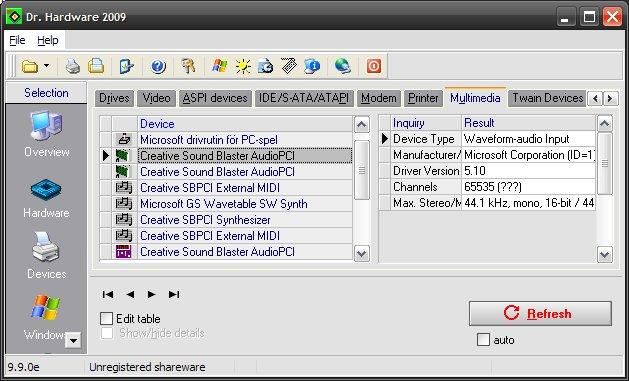
Task: Switch to the Printer tab
Action: pos(423,98)
